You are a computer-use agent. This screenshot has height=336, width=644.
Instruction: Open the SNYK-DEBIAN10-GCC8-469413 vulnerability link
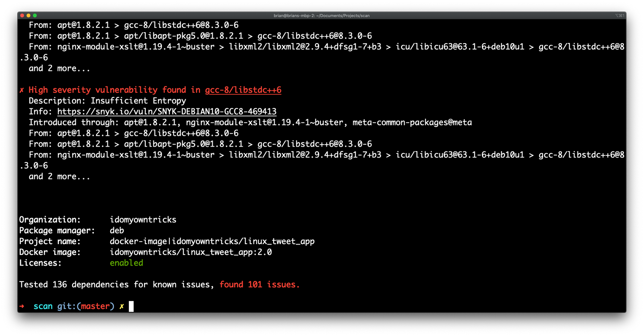[x=167, y=111]
